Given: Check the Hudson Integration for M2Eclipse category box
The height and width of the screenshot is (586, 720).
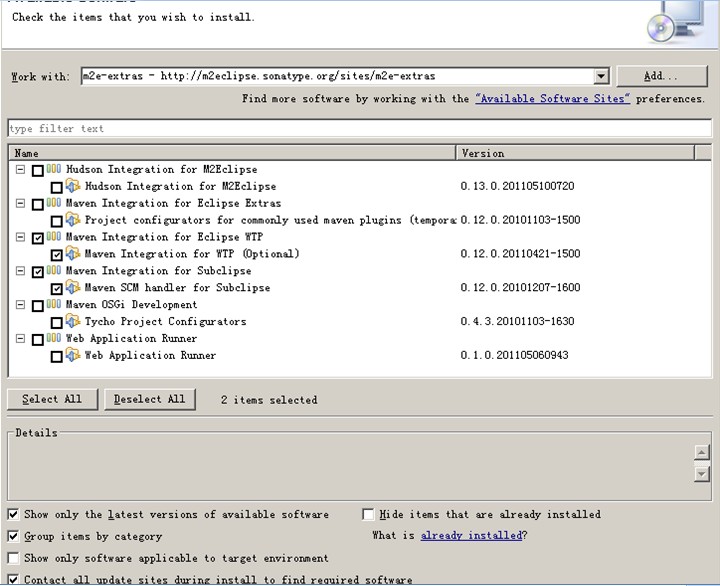Looking at the screenshot, I should pos(38,171).
